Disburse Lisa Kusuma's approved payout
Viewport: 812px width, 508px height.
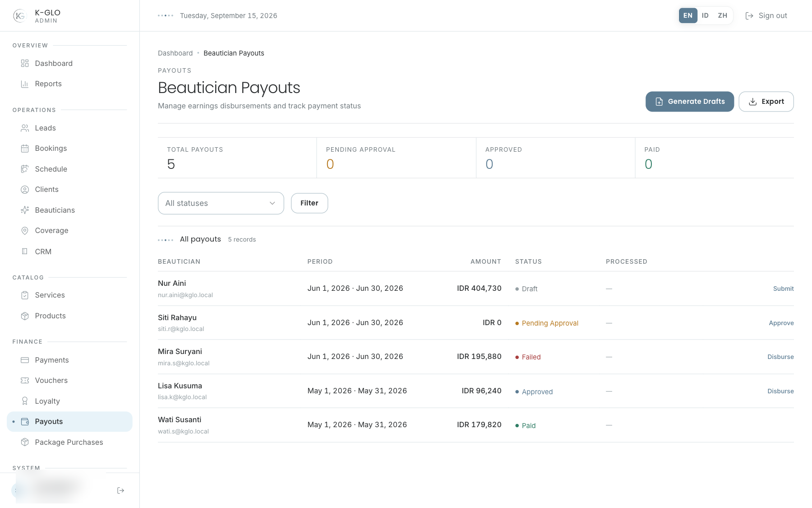tap(780, 391)
